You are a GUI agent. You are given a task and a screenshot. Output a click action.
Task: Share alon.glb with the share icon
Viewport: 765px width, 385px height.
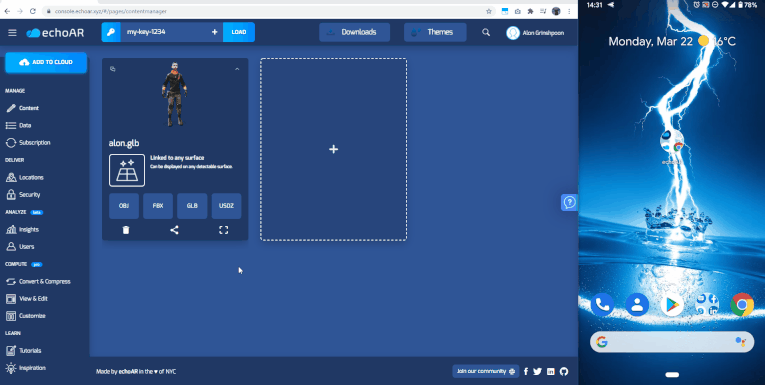tap(174, 230)
